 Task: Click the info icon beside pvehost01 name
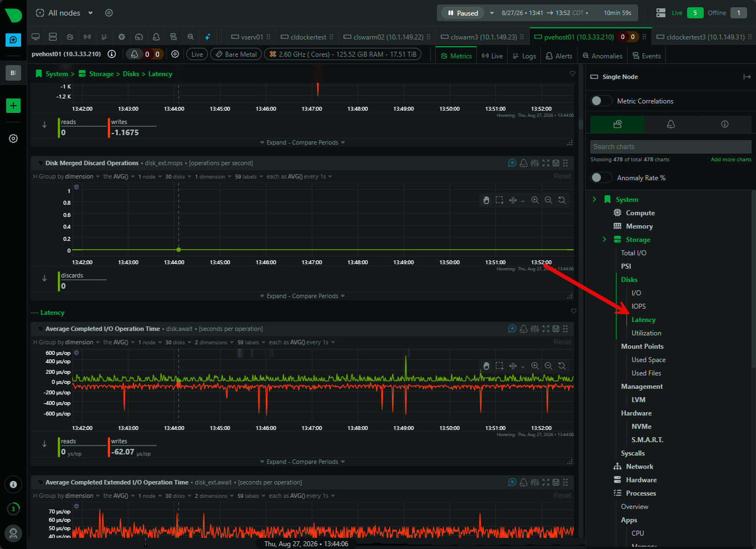coord(112,54)
